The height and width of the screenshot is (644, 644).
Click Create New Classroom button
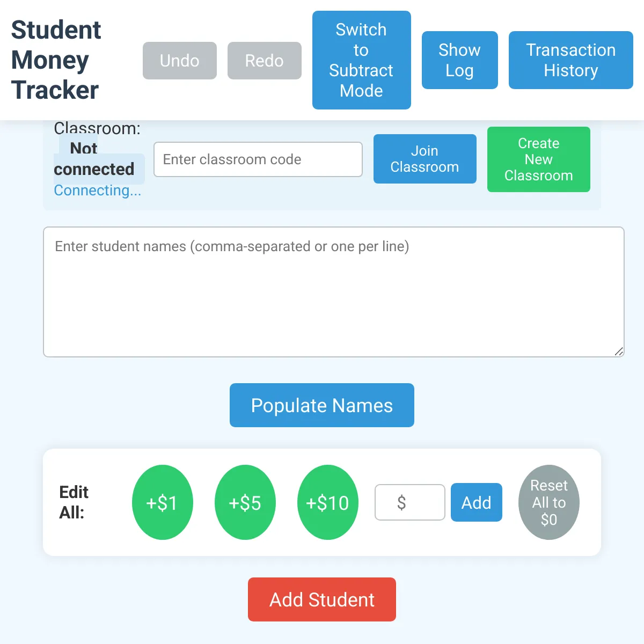tap(539, 159)
